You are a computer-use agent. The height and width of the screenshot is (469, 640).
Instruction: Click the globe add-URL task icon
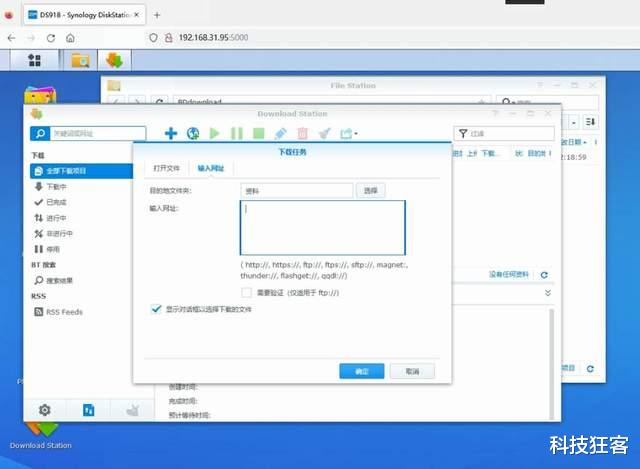(193, 133)
